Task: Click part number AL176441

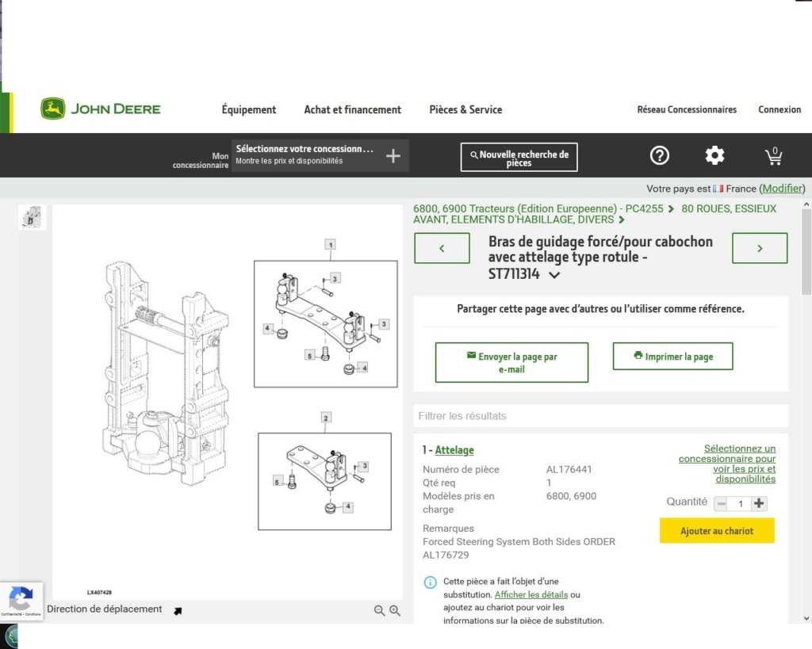Action: click(569, 469)
